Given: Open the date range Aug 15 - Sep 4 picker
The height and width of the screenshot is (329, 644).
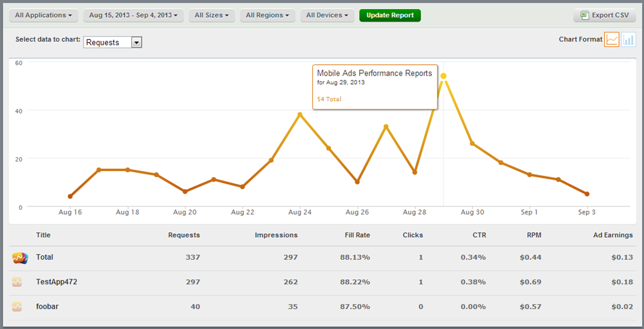Looking at the screenshot, I should coord(133,15).
